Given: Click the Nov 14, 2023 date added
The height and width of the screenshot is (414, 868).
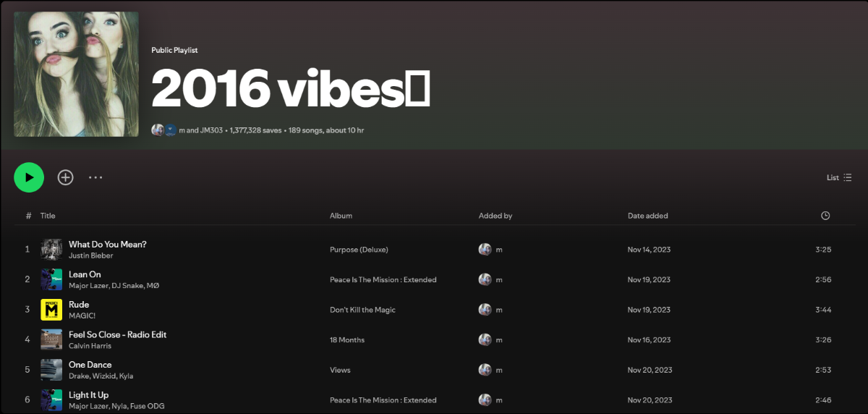Looking at the screenshot, I should coord(649,250).
